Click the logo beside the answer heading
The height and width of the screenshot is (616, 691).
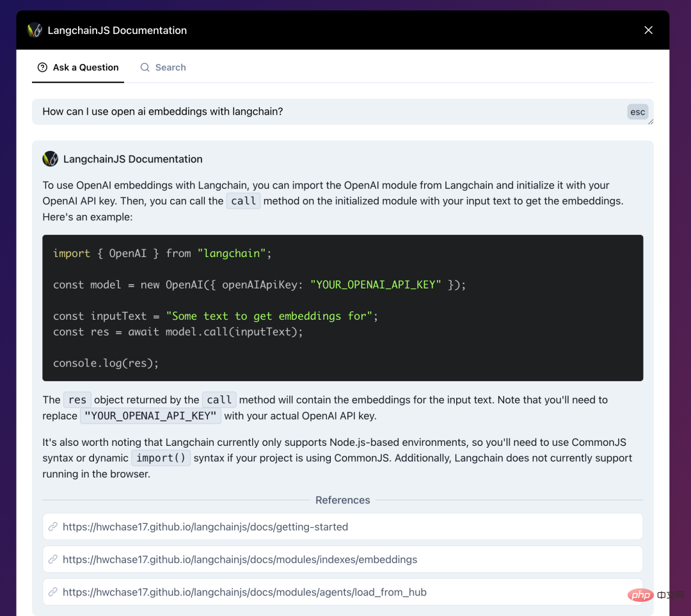(x=50, y=159)
